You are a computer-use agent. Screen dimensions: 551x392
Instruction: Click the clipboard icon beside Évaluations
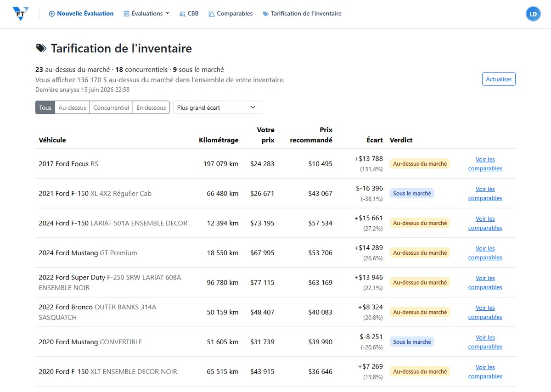coord(126,14)
